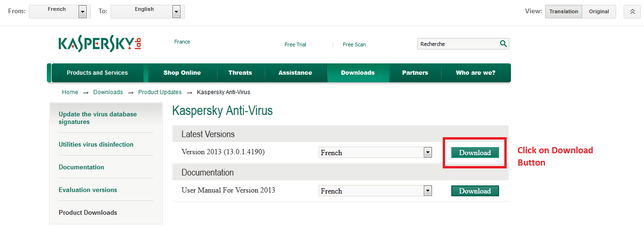The height and width of the screenshot is (228, 644).
Task: Click the Recherche search field
Action: click(457, 44)
